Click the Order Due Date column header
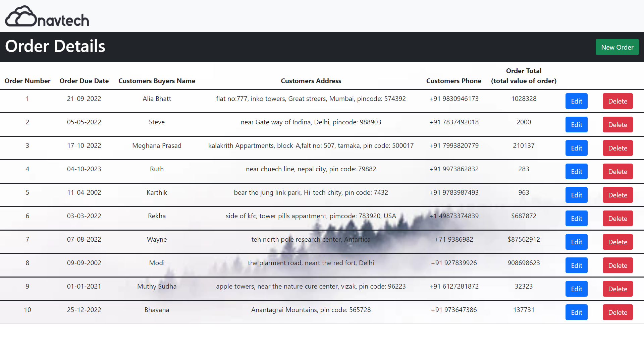Image resolution: width=644 pixels, height=362 pixels. click(x=84, y=81)
